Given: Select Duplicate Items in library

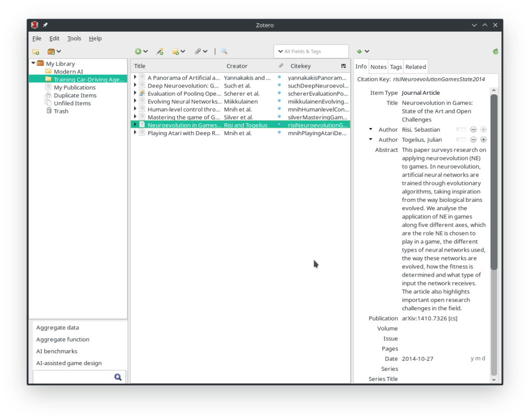Looking at the screenshot, I should (x=75, y=95).
